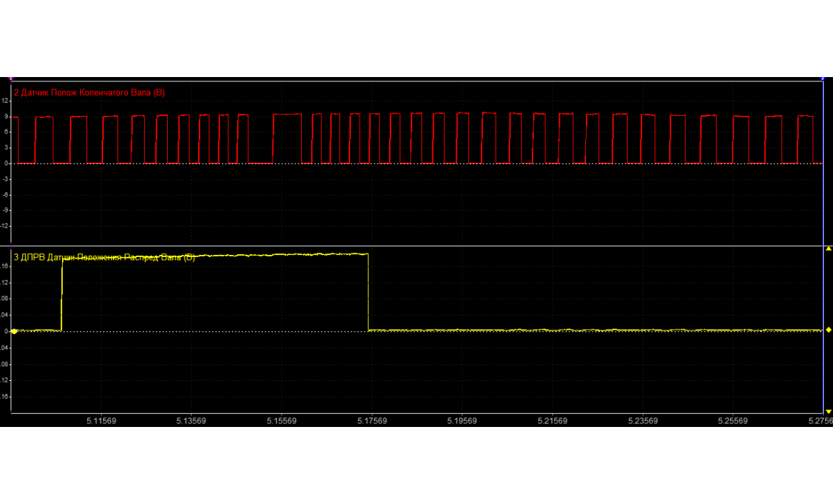Click the yellow down-arrow at bottom right
Screen dimensions: 833x504
(x=828, y=411)
